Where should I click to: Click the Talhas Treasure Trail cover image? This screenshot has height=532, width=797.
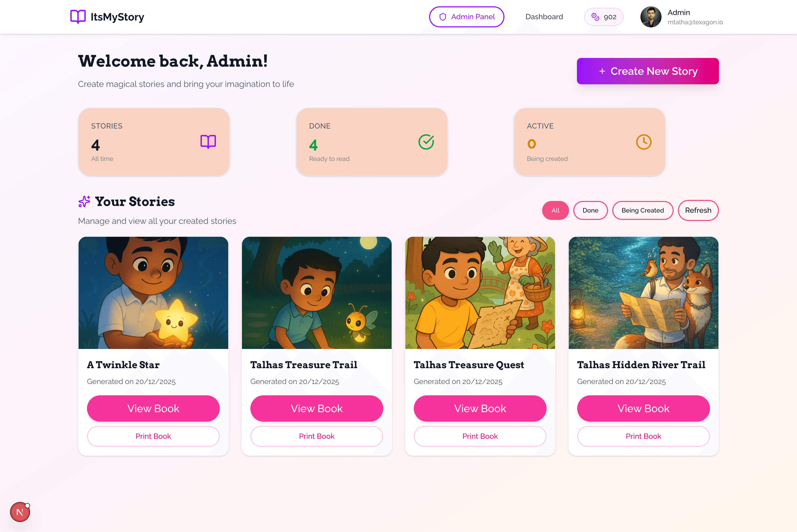pyautogui.click(x=316, y=293)
